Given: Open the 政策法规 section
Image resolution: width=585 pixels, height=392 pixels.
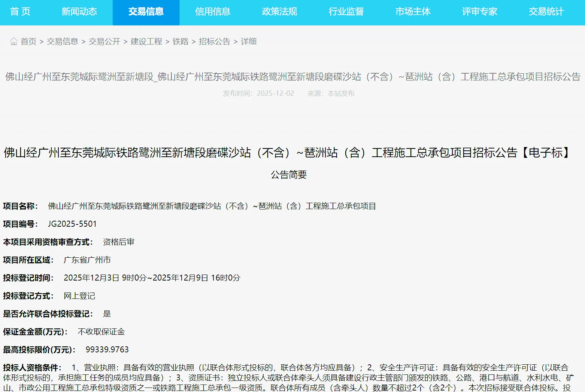Looking at the screenshot, I should [279, 12].
